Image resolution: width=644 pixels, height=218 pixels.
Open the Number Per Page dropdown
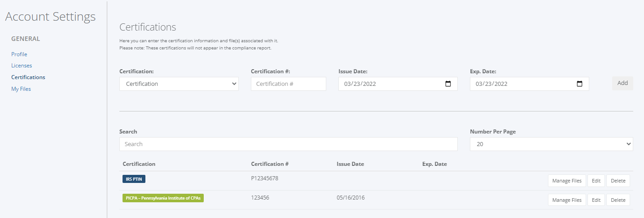(552, 144)
